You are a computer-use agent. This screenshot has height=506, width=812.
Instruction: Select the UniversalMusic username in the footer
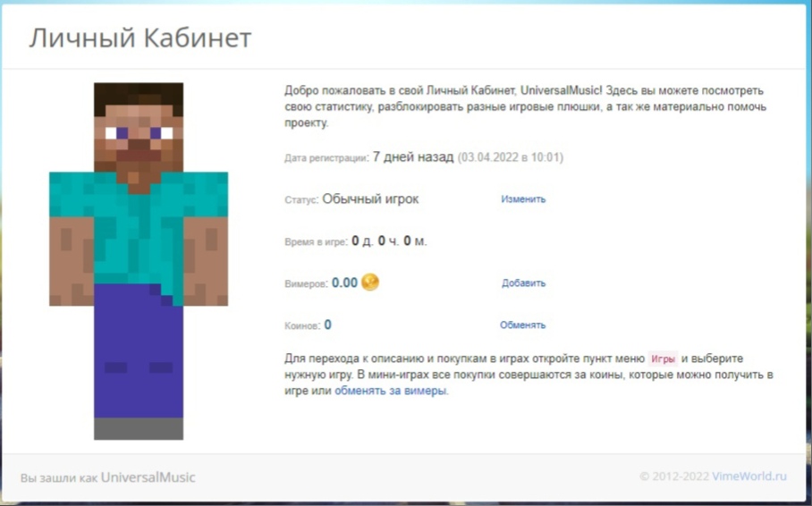pos(148,477)
